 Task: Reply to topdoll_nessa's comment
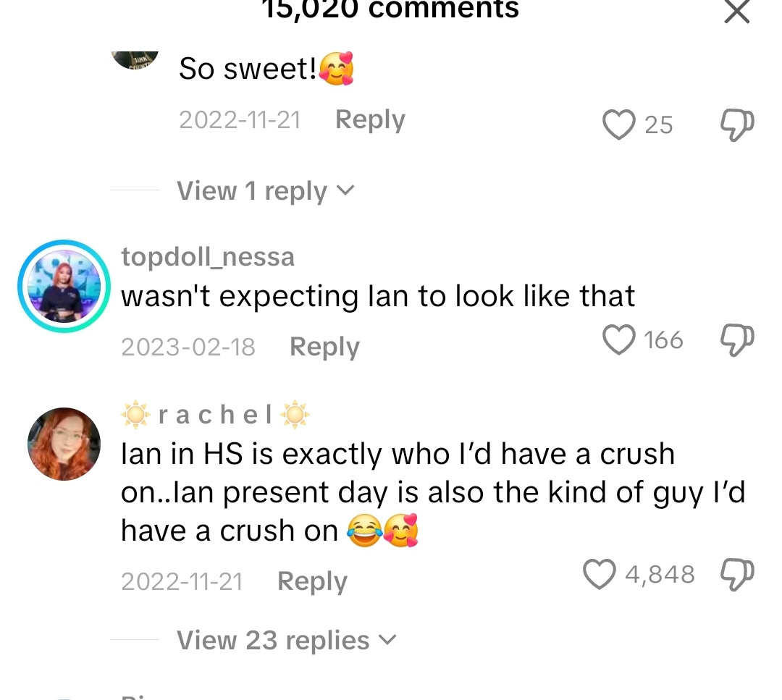(x=324, y=347)
